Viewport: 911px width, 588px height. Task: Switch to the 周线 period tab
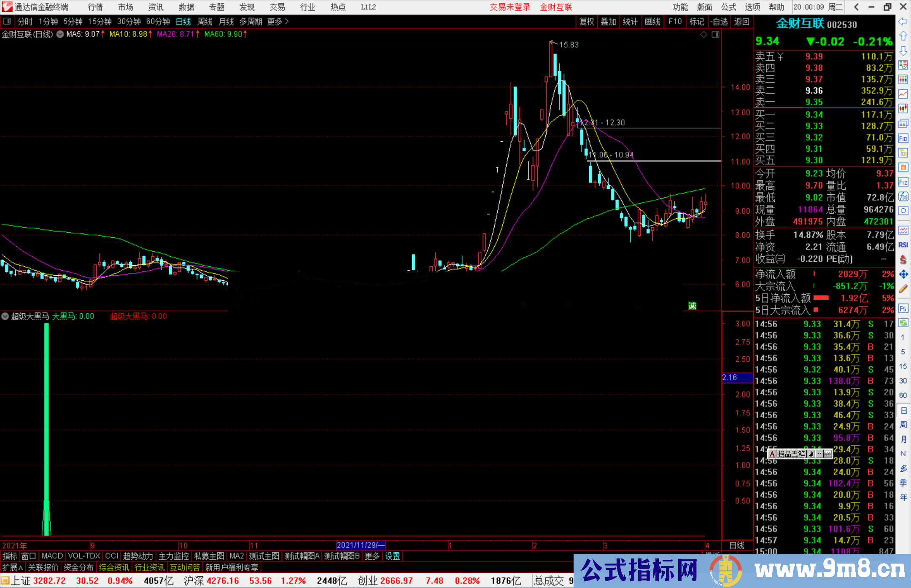click(205, 21)
